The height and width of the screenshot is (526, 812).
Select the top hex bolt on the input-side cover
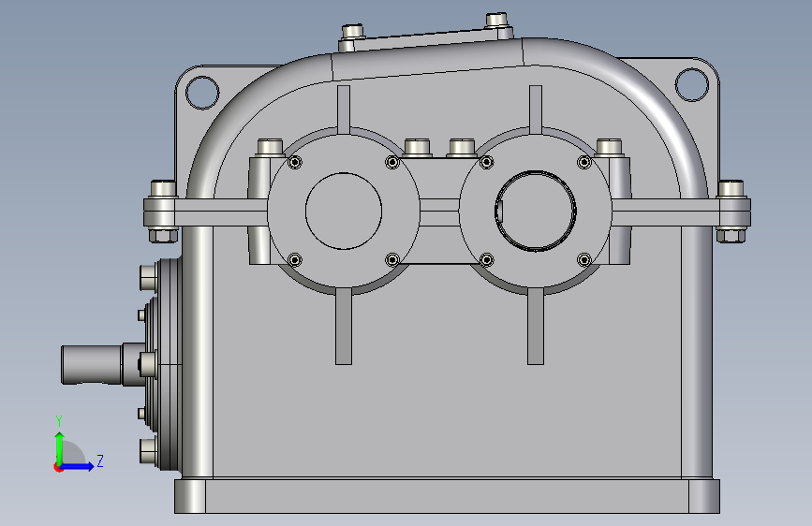click(x=148, y=277)
